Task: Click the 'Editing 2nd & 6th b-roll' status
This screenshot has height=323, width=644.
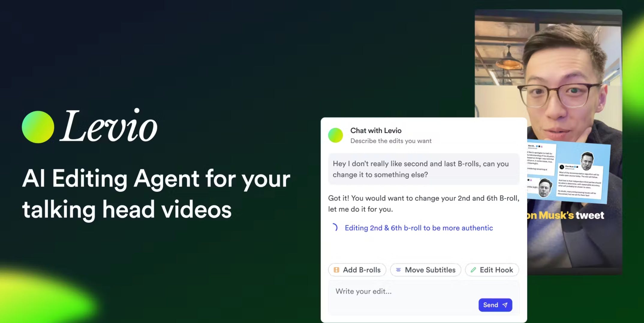Action: click(419, 228)
